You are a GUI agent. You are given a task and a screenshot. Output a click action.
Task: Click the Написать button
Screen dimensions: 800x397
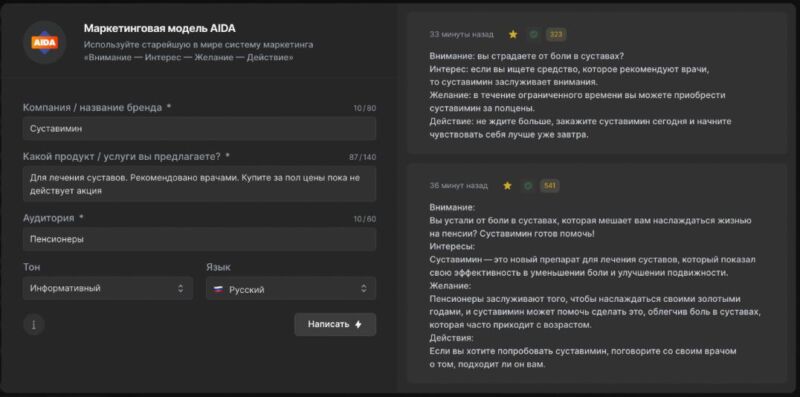coord(335,325)
